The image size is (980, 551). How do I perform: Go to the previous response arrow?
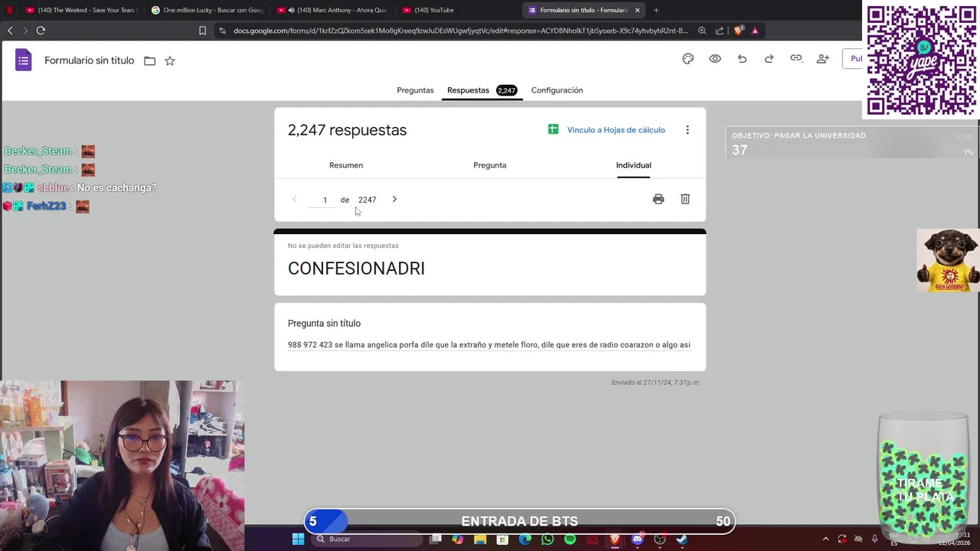294,199
